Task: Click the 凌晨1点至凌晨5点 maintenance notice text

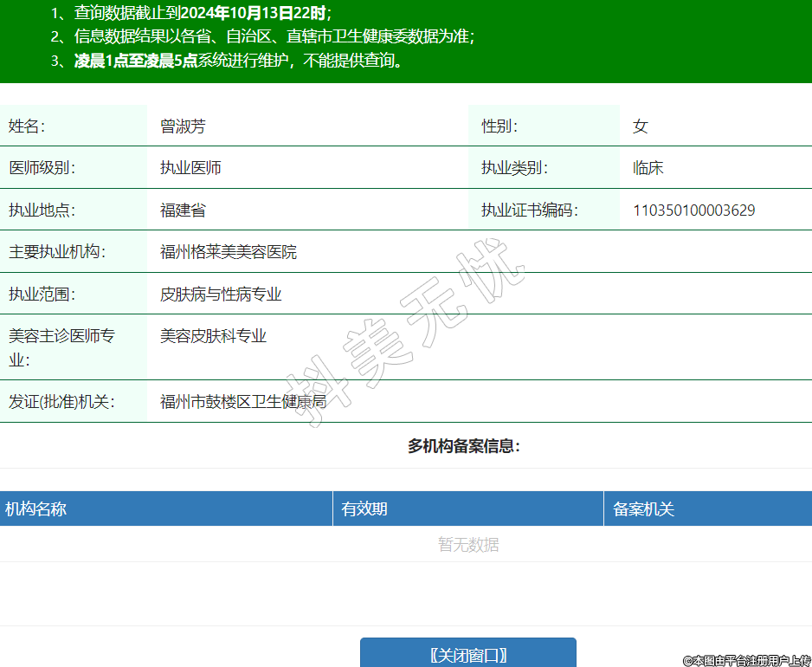Action: click(136, 61)
